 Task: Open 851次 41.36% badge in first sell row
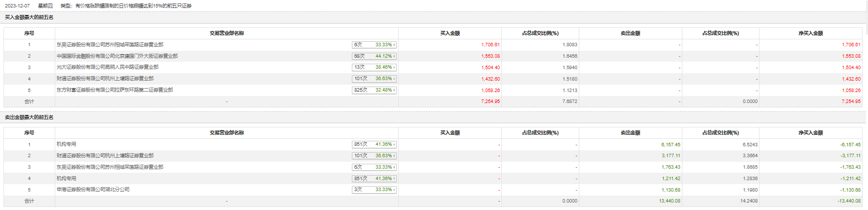[374, 144]
